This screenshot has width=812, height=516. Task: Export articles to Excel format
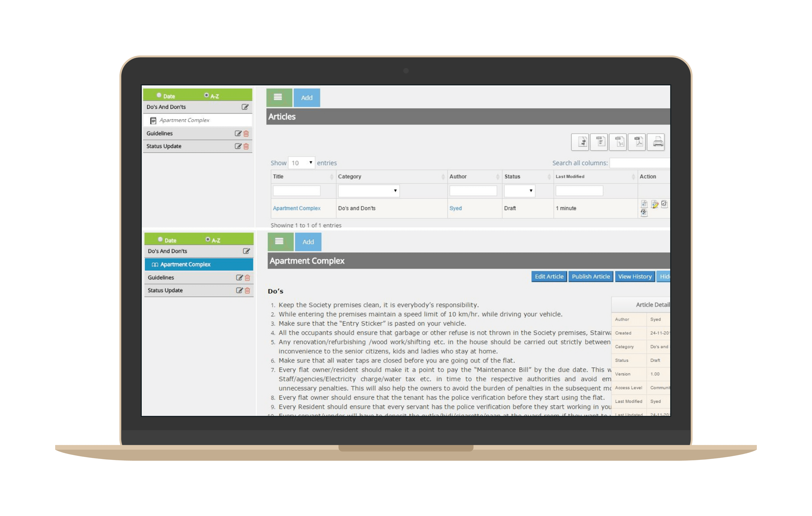618,142
